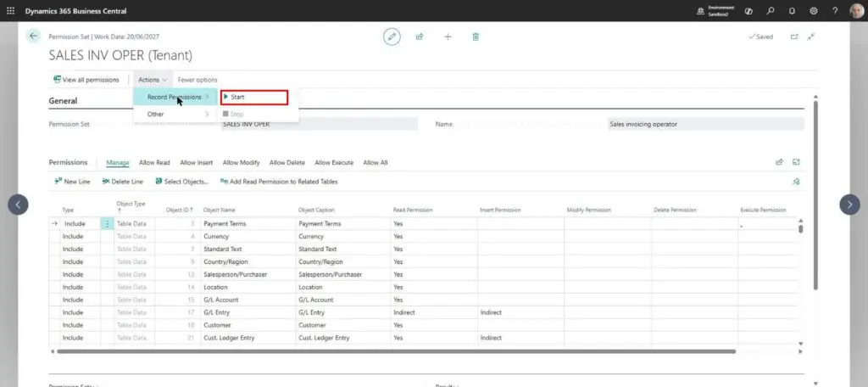868x387 pixels.
Task: Click the Execute Permission column header
Action: click(763, 210)
